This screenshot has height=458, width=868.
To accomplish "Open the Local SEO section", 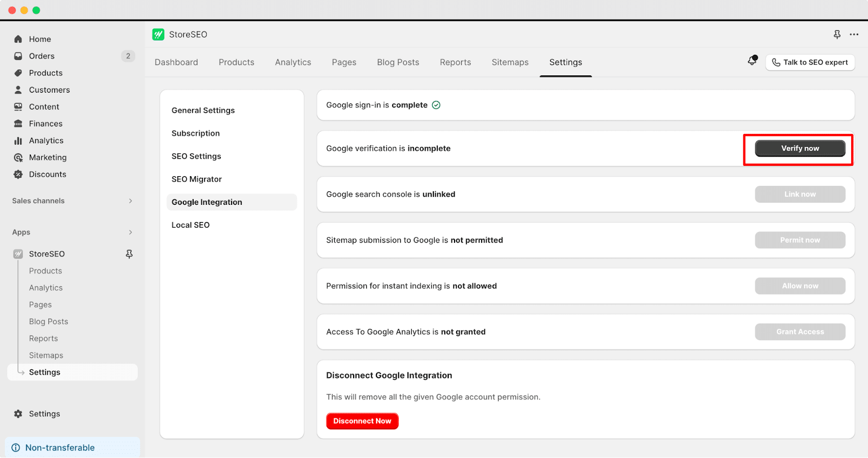I will point(232,225).
